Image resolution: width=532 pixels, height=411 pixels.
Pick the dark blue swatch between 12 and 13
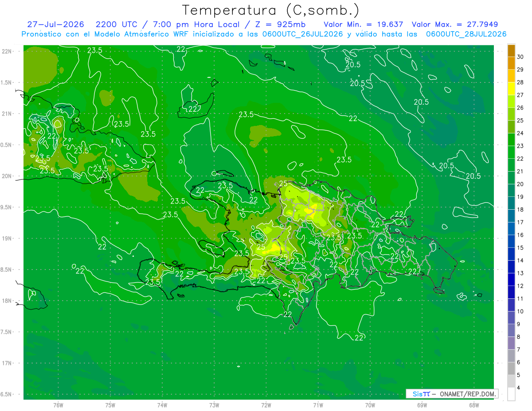coord(511,280)
